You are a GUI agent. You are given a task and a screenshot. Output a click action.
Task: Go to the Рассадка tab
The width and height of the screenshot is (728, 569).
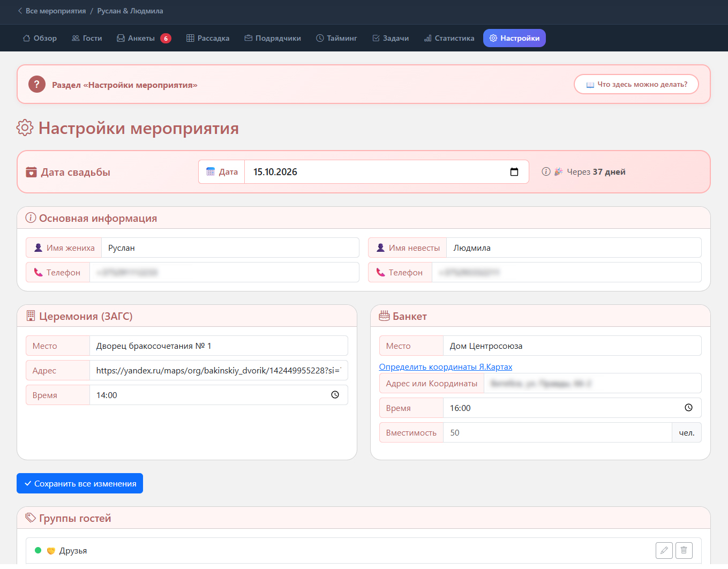(208, 38)
